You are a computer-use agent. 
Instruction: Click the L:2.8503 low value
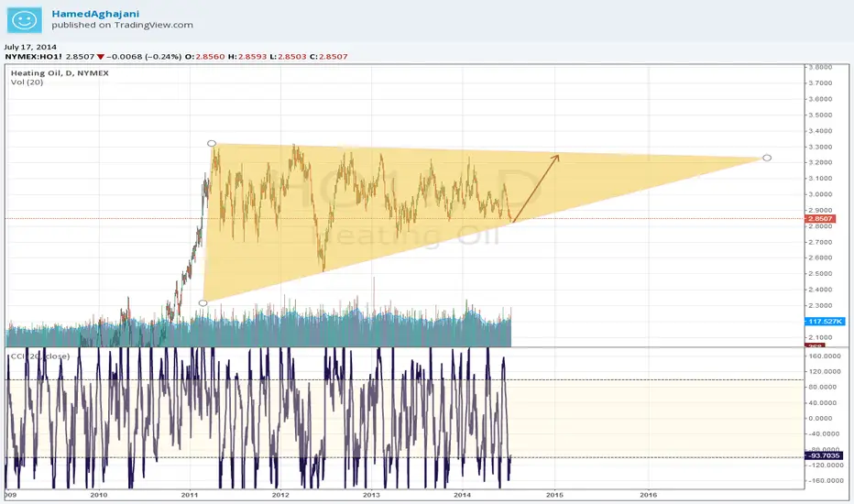(x=288, y=57)
